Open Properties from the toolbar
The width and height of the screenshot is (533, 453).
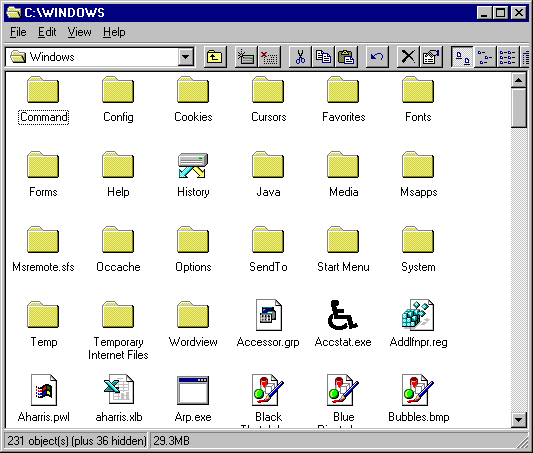[x=431, y=57]
